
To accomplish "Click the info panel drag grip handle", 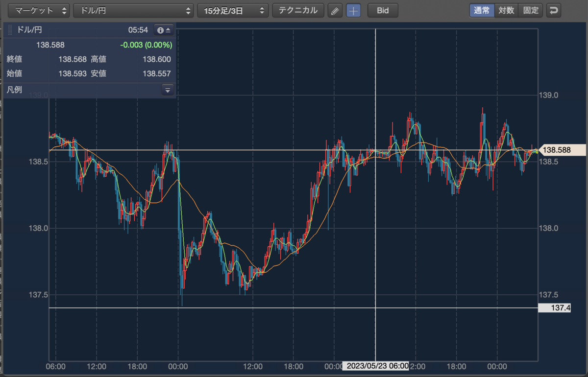I will click(x=10, y=30).
